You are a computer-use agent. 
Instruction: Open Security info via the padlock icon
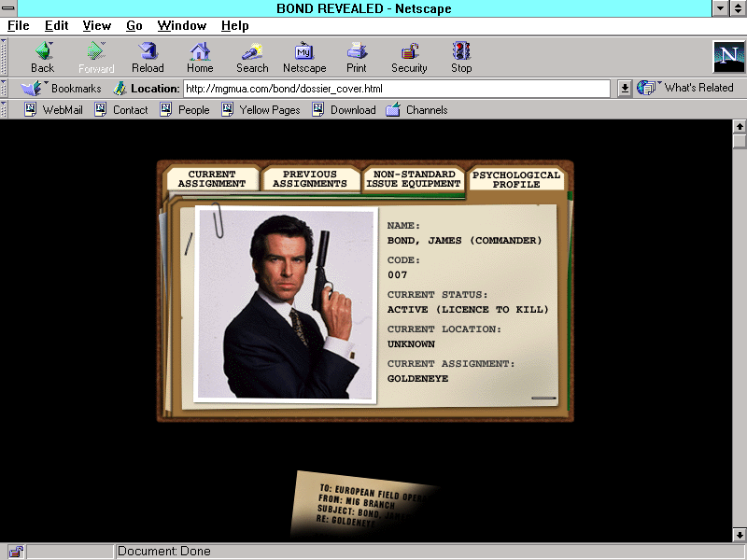tap(409, 51)
